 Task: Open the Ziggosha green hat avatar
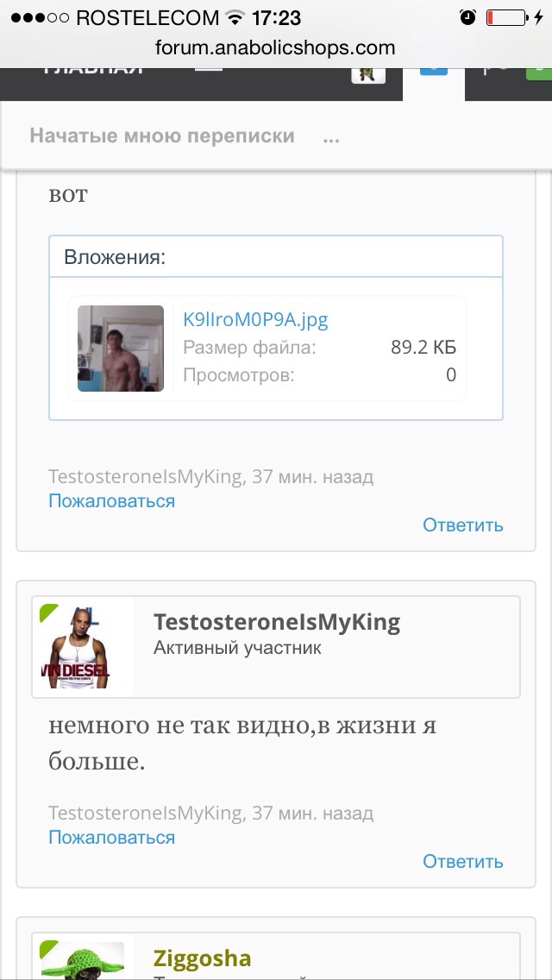82,961
